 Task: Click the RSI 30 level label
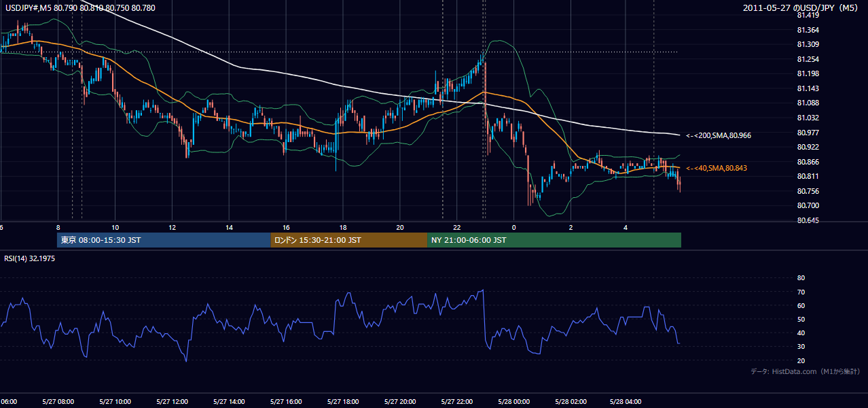click(x=801, y=347)
